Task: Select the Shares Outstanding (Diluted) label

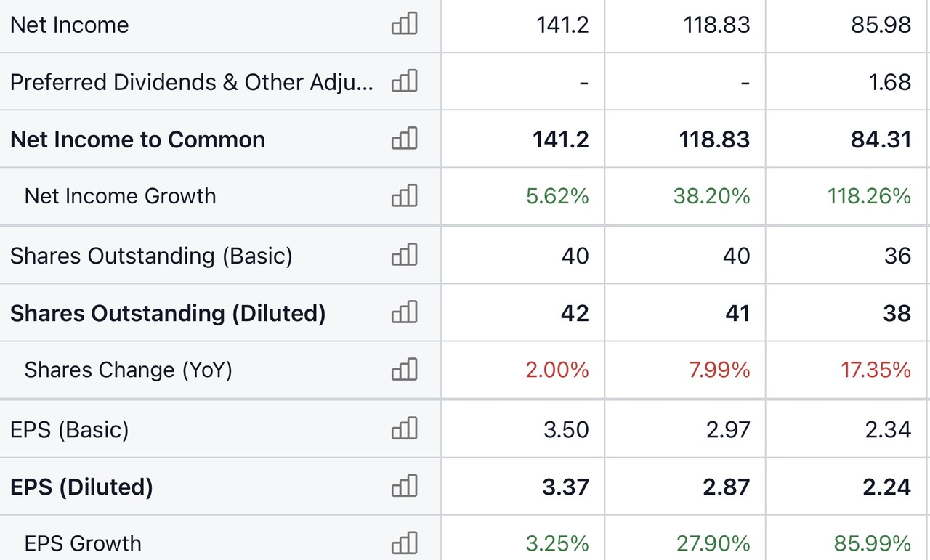Action: [x=168, y=313]
